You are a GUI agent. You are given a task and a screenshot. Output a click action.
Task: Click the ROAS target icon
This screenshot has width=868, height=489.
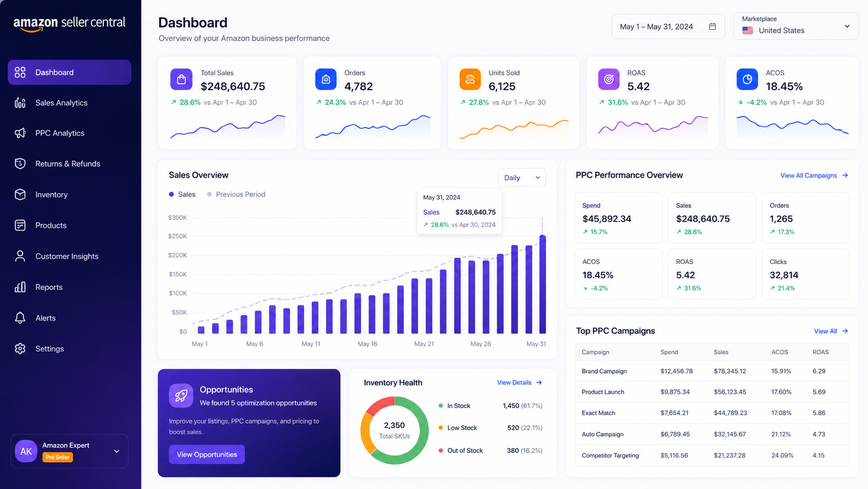pyautogui.click(x=609, y=80)
